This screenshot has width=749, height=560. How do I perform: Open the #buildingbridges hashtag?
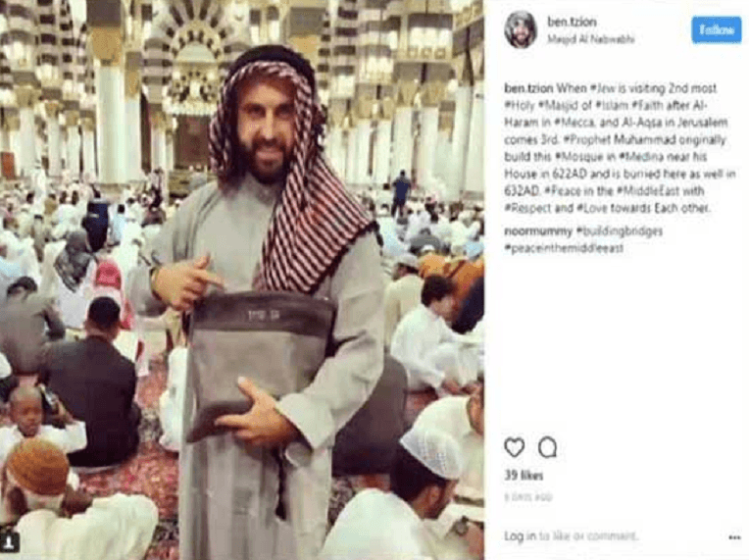(x=619, y=231)
